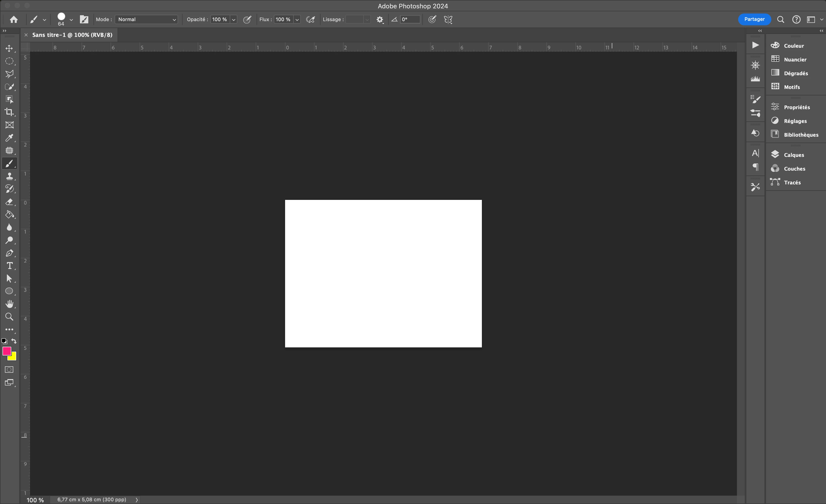Open the Calques panel
Screen dimensions: 826x504
pyautogui.click(x=794, y=155)
